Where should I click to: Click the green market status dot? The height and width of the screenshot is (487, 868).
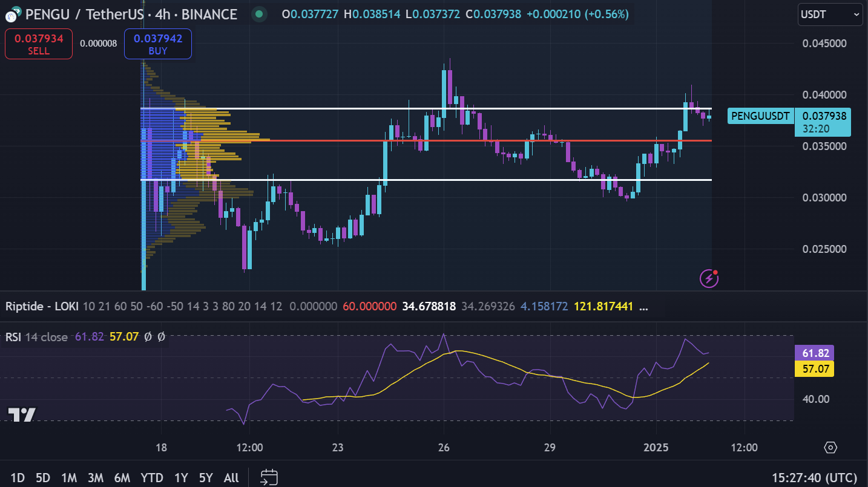coord(260,14)
